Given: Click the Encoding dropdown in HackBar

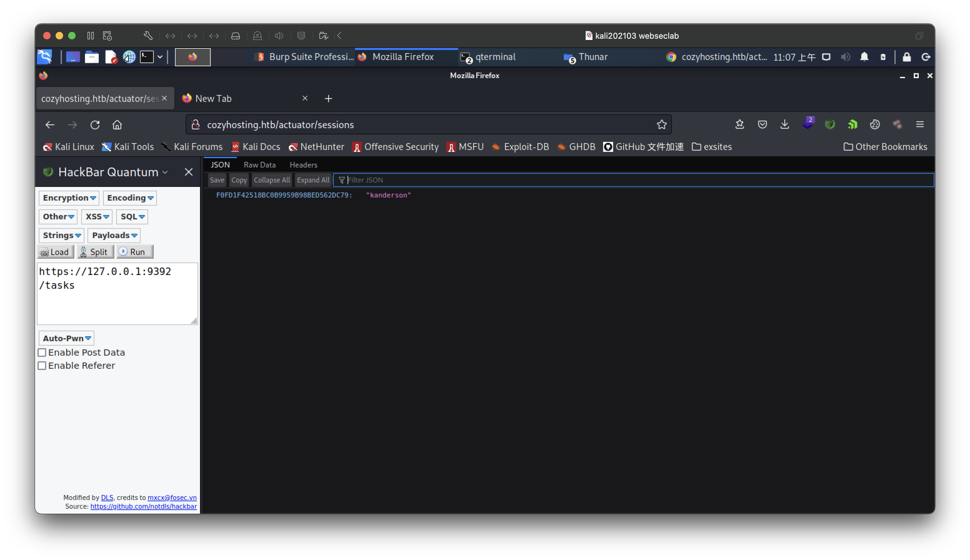Looking at the screenshot, I should coord(130,197).
